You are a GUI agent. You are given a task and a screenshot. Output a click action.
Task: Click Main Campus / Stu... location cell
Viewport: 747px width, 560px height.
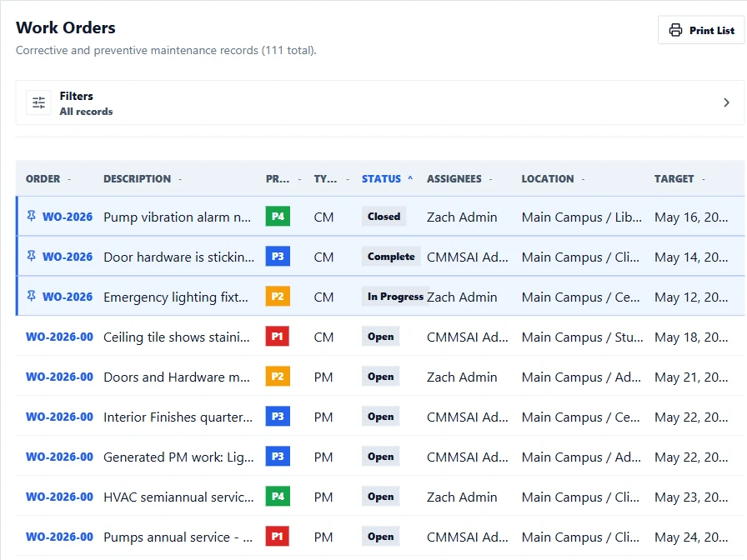pyautogui.click(x=582, y=337)
